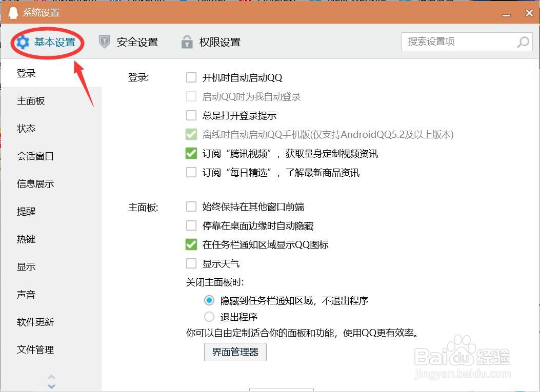The width and height of the screenshot is (540, 392).
Task: Select 软件更新 in the sidebar
Action: pos(52,322)
